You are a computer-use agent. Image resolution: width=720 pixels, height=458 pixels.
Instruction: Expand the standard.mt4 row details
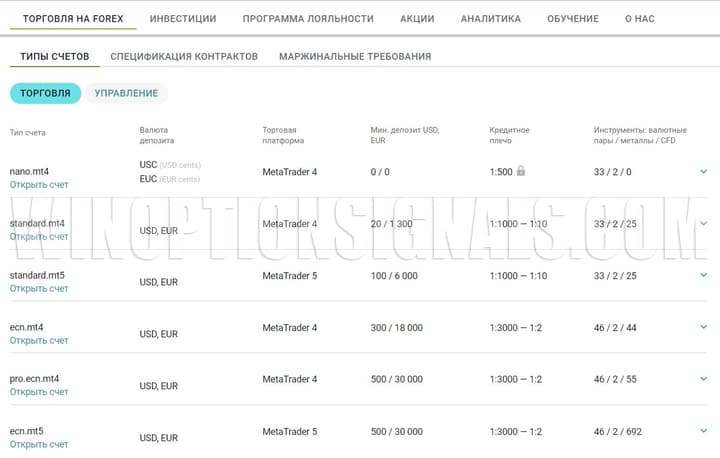click(704, 223)
